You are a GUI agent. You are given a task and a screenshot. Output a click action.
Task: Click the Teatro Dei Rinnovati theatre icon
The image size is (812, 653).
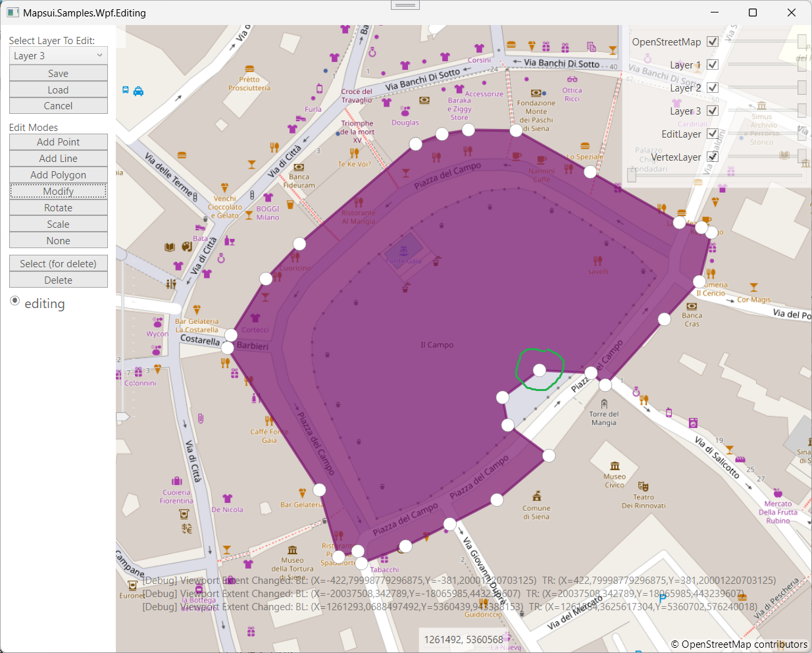pyautogui.click(x=644, y=486)
